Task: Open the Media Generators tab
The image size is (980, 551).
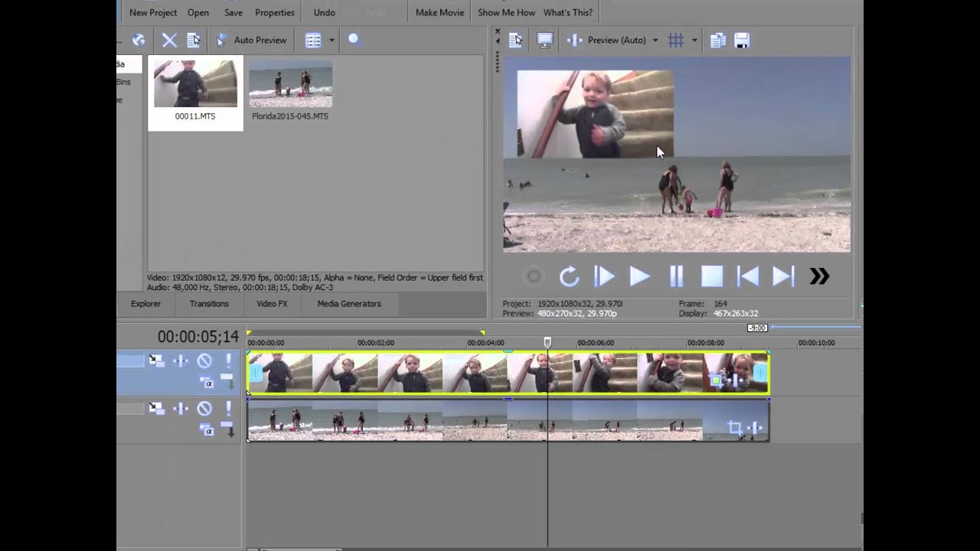Action: click(x=349, y=304)
